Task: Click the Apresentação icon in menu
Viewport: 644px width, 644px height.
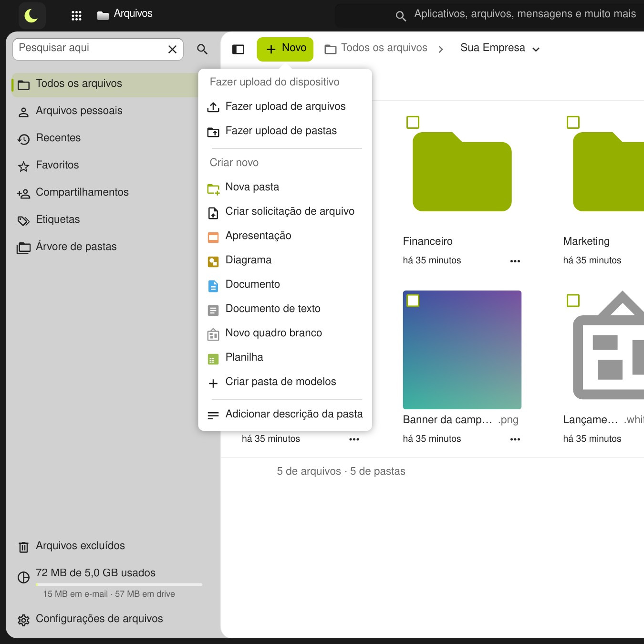Action: pyautogui.click(x=213, y=237)
